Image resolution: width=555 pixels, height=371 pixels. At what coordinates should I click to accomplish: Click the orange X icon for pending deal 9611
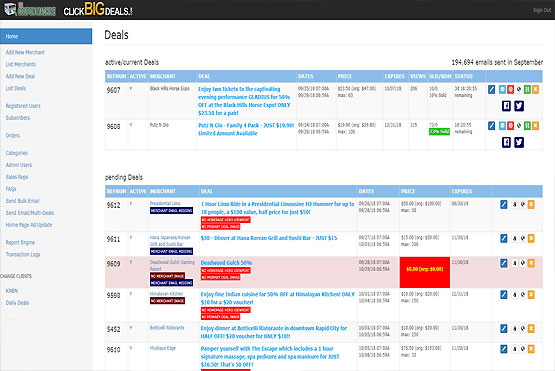coord(531,239)
